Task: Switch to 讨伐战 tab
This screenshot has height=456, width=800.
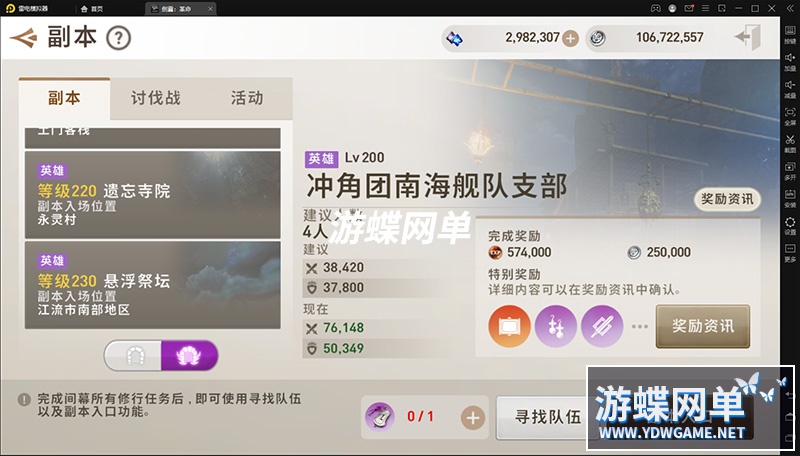Action: pos(156,98)
